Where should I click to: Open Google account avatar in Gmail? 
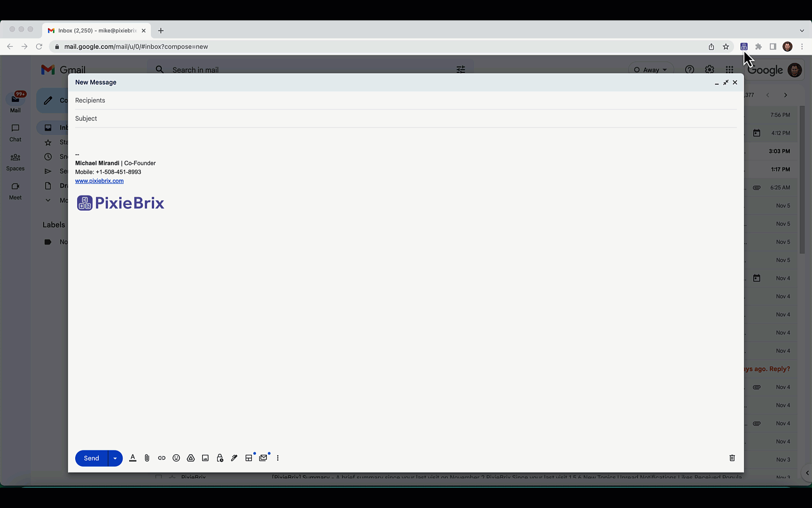tap(795, 70)
